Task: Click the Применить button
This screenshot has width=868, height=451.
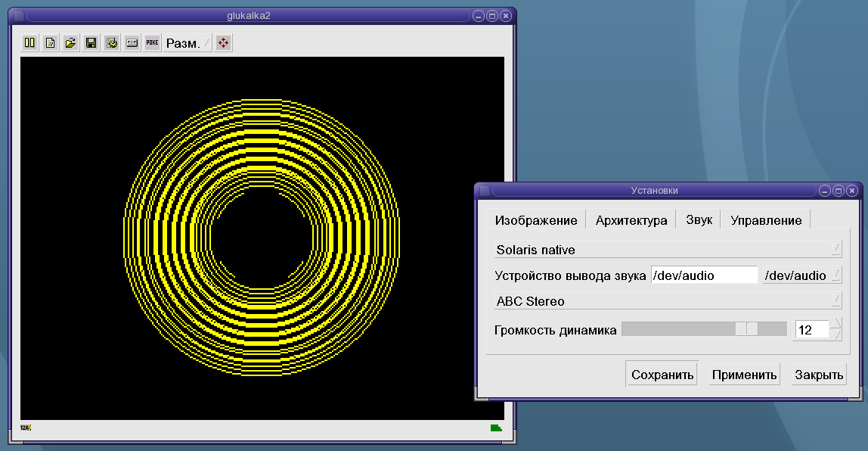Action: point(744,375)
